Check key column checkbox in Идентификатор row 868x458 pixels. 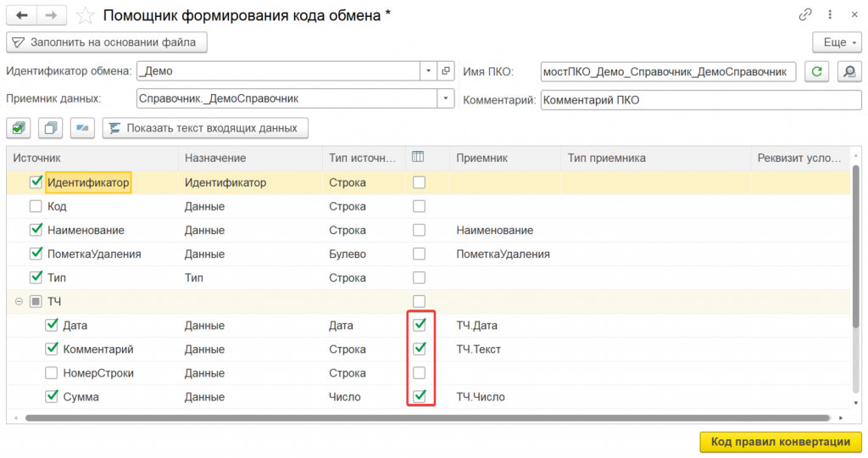420,182
